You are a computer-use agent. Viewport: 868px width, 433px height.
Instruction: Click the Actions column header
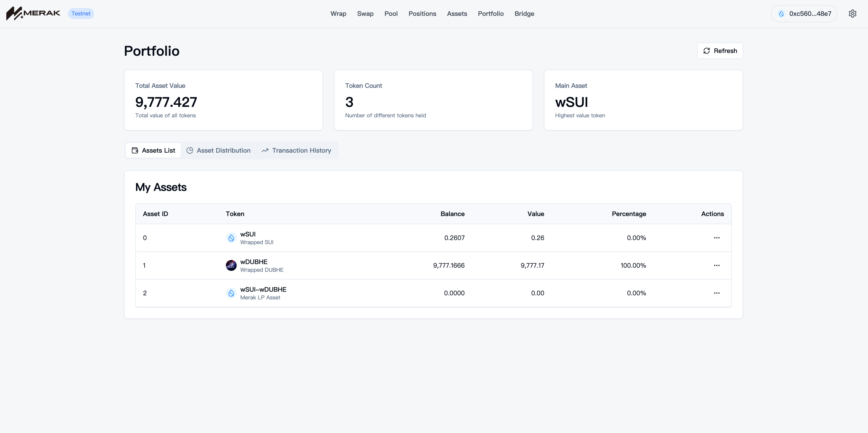[712, 214]
